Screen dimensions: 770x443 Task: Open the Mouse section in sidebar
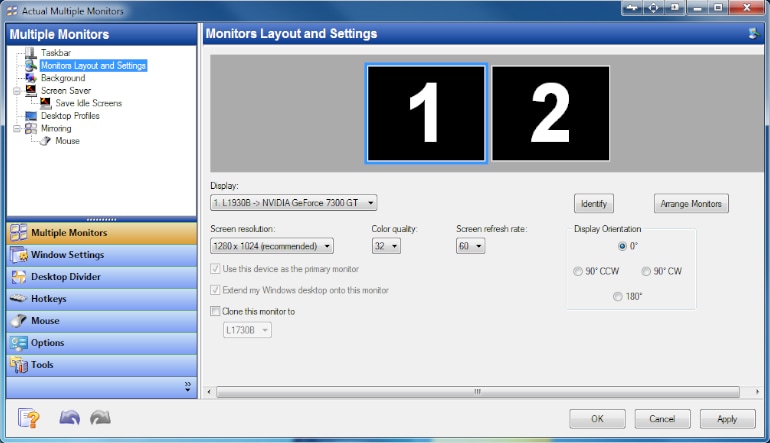pyautogui.click(x=102, y=321)
